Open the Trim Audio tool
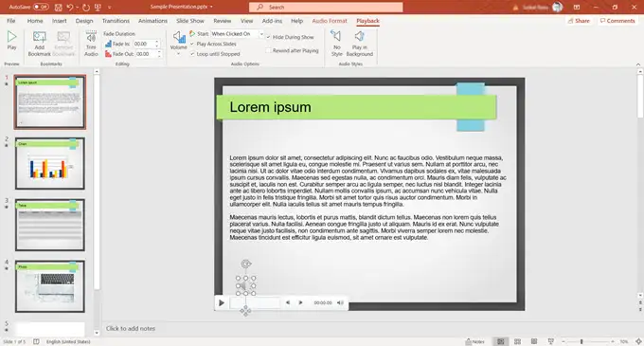The image size is (644, 346). tap(91, 44)
